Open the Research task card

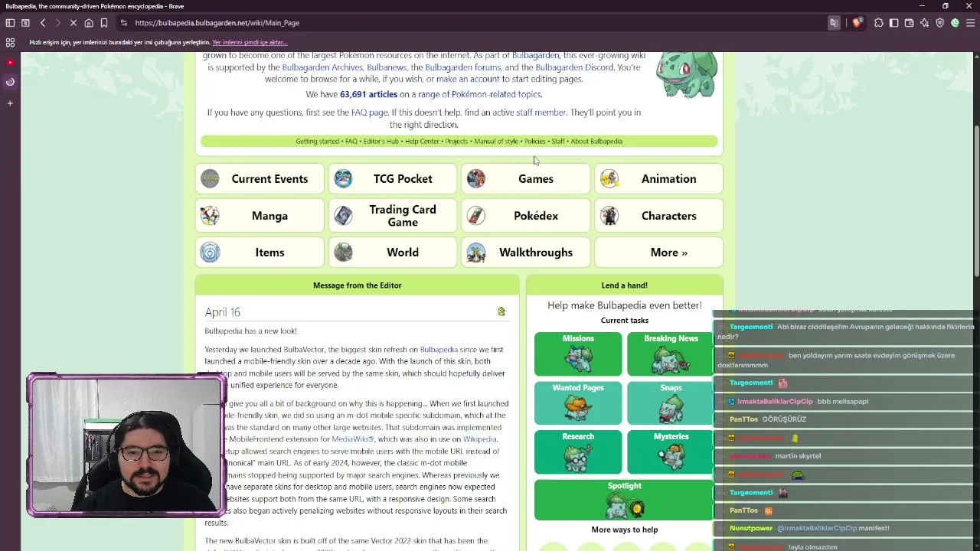click(x=578, y=452)
